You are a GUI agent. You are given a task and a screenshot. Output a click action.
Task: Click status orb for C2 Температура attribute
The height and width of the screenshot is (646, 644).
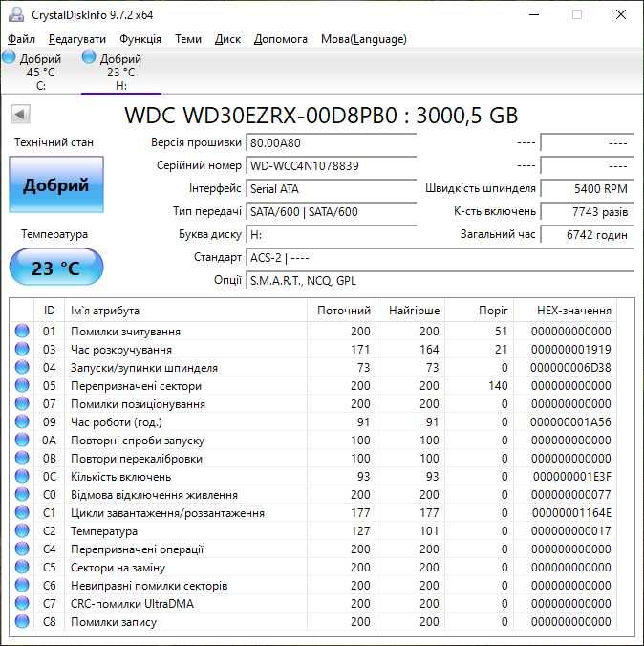[x=22, y=530]
